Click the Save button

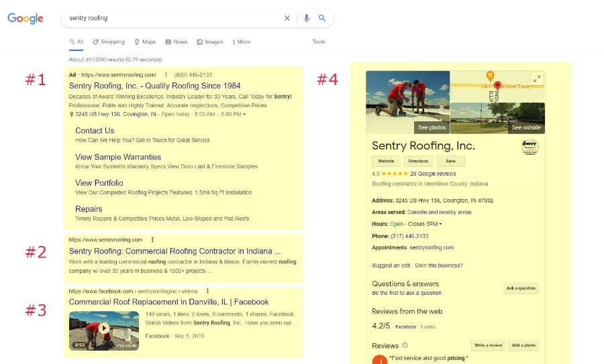point(451,161)
